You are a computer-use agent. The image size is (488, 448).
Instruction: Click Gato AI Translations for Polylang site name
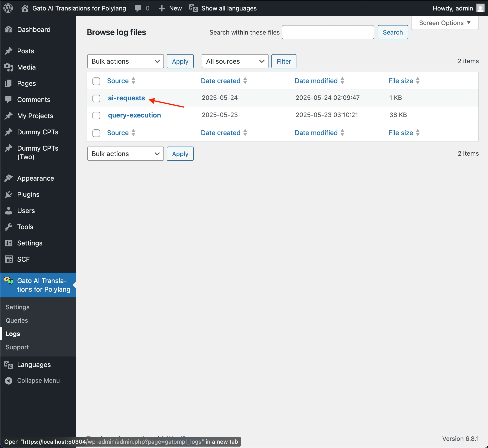(x=79, y=8)
